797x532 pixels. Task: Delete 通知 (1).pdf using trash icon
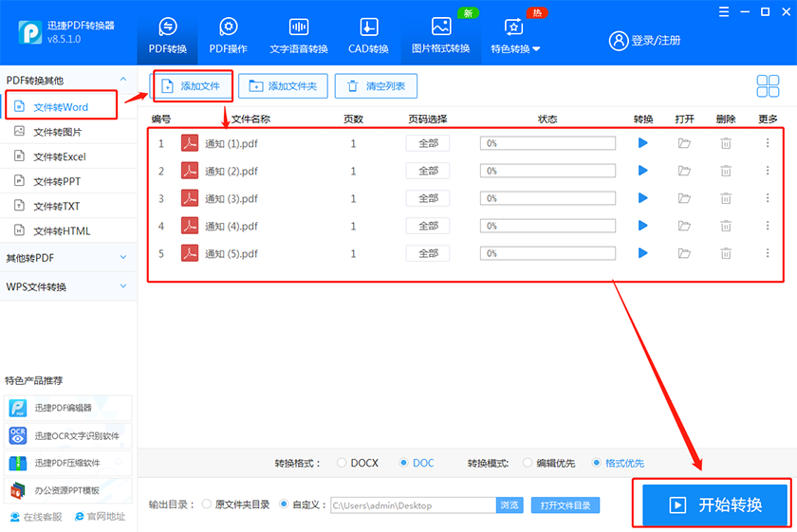726,143
